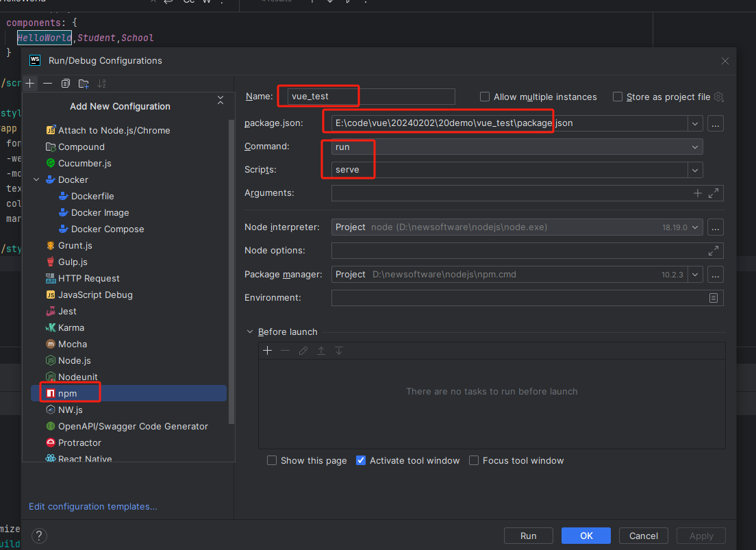Remove configuration using minus icon

(47, 84)
